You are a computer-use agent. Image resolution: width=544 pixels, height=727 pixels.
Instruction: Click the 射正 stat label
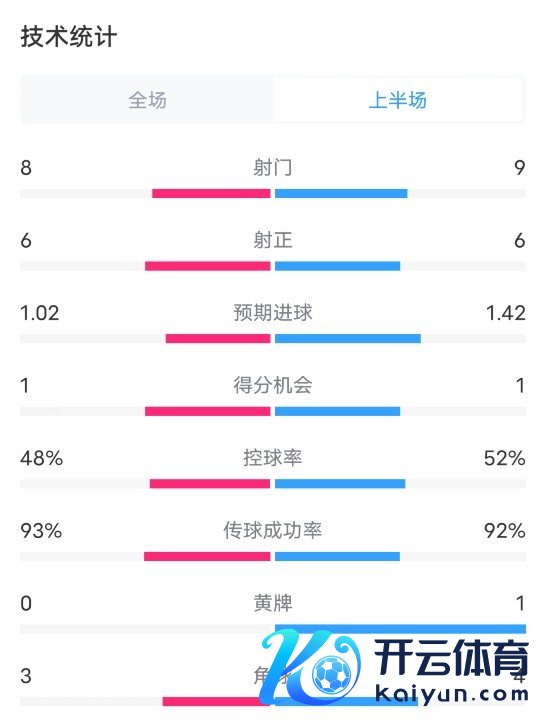coord(273,240)
